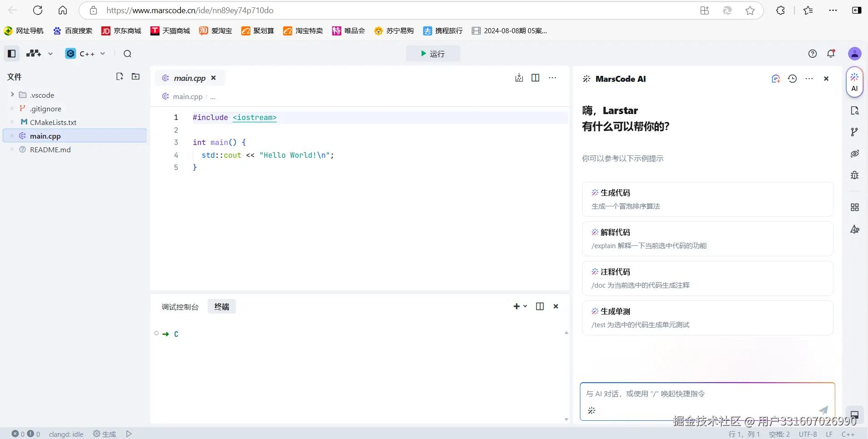Viewport: 868px width, 439px height.
Task: Click the C++ language mode in status bar
Action: [x=848, y=434]
